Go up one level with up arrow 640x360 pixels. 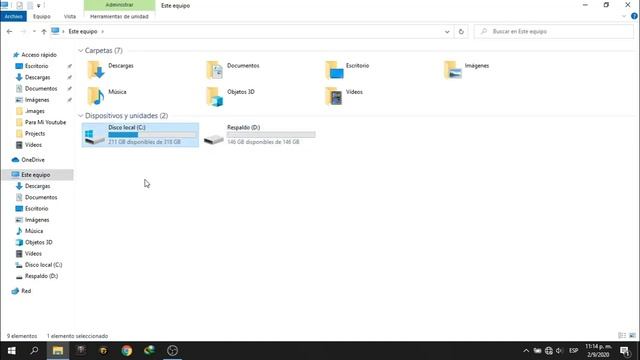[44, 31]
